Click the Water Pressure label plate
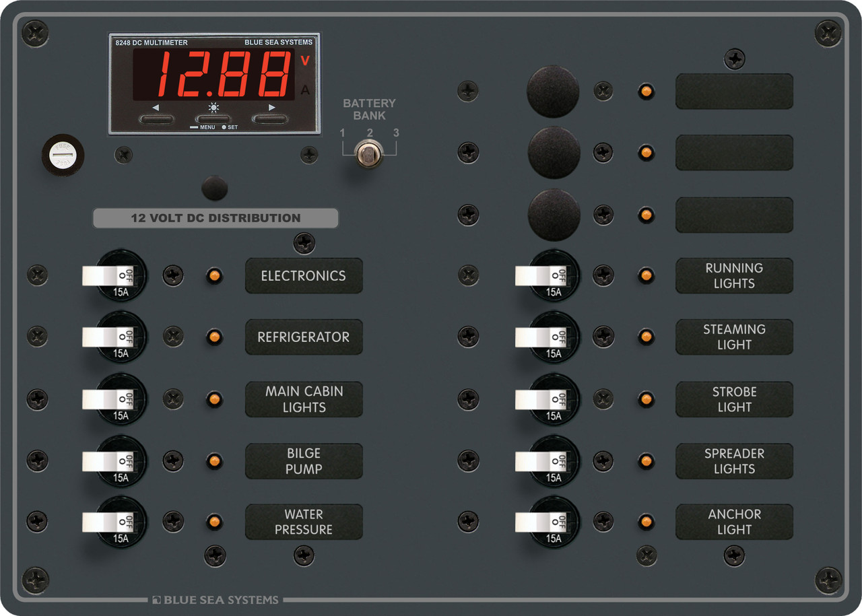The height and width of the screenshot is (616, 862). coord(304,522)
